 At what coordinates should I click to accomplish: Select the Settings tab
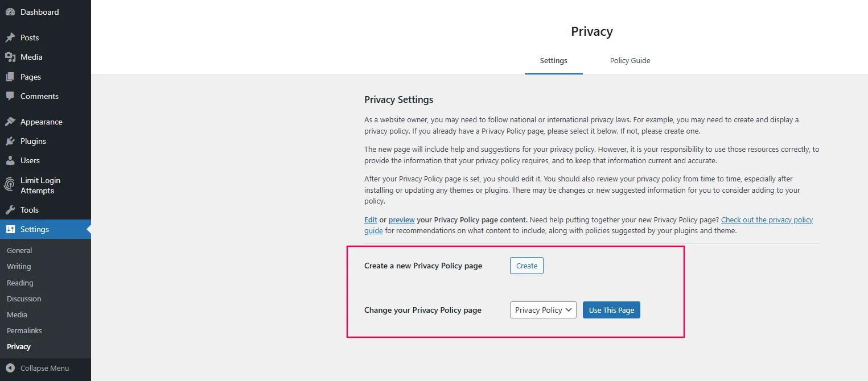pos(553,60)
